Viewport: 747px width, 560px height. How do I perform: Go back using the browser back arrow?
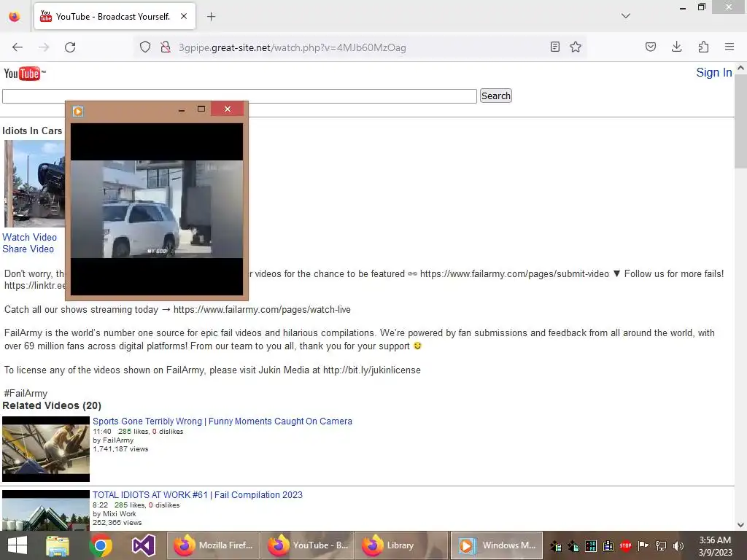click(x=18, y=47)
